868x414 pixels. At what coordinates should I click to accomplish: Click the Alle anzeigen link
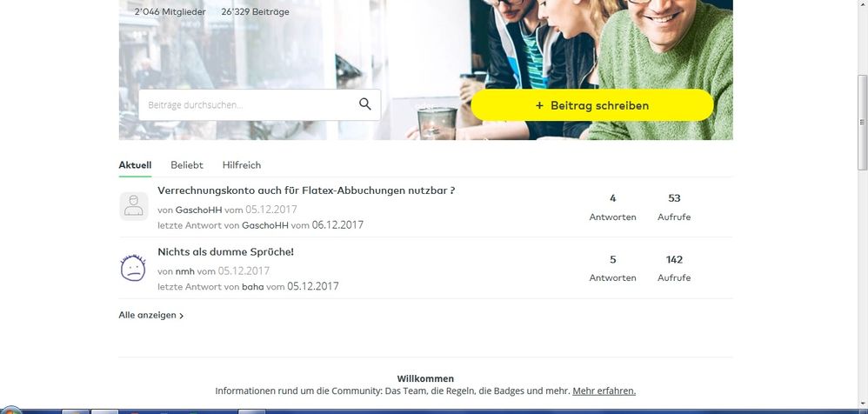pos(147,315)
